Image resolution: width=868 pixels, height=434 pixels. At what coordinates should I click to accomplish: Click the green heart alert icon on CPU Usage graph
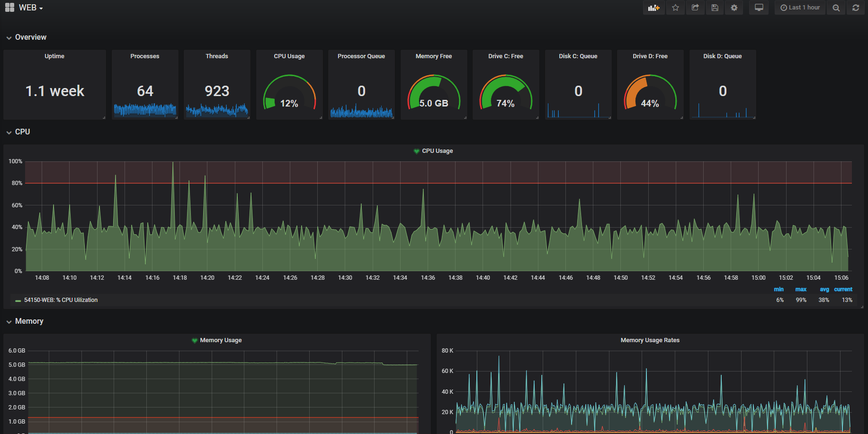416,151
